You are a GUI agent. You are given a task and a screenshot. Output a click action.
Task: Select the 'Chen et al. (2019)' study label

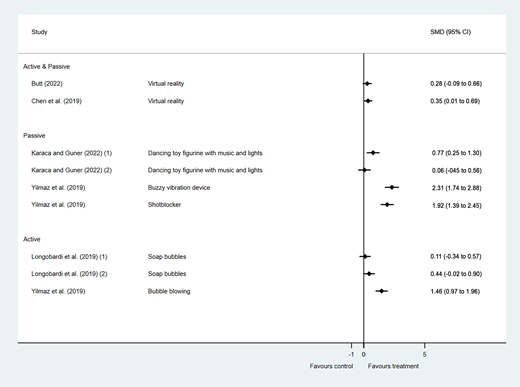pos(56,101)
